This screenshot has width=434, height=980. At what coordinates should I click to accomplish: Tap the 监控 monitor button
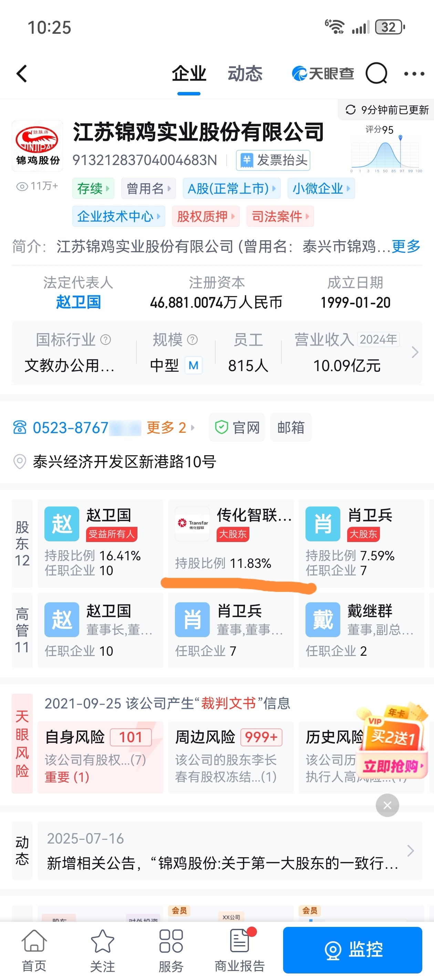coord(353,950)
